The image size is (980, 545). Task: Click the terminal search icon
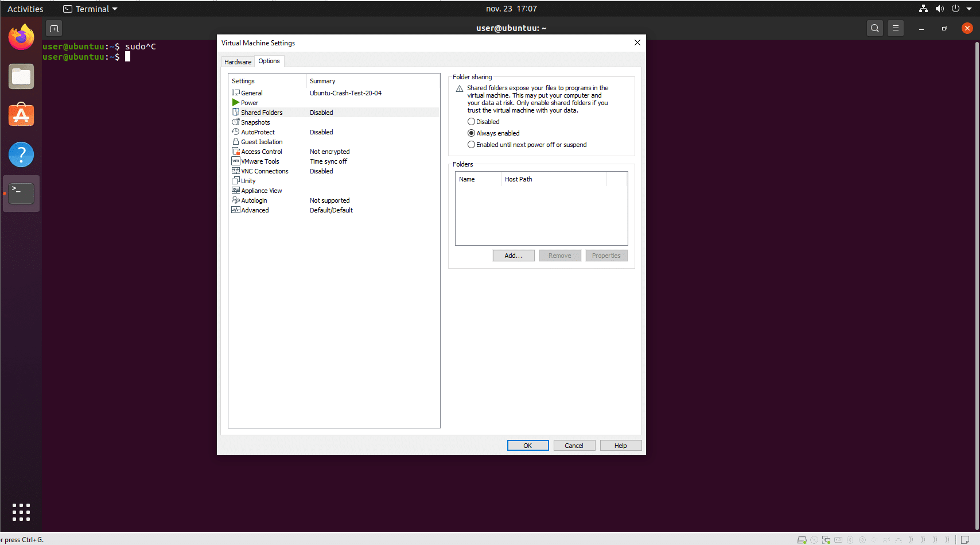874,28
